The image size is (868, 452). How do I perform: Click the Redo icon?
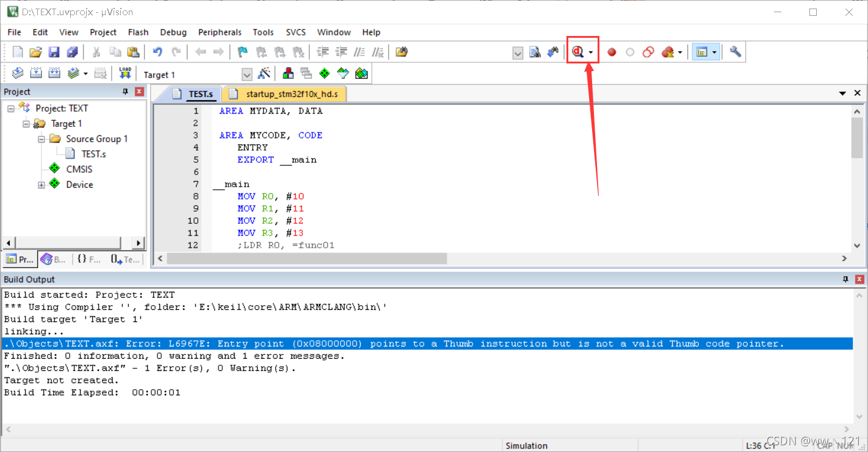[176, 52]
